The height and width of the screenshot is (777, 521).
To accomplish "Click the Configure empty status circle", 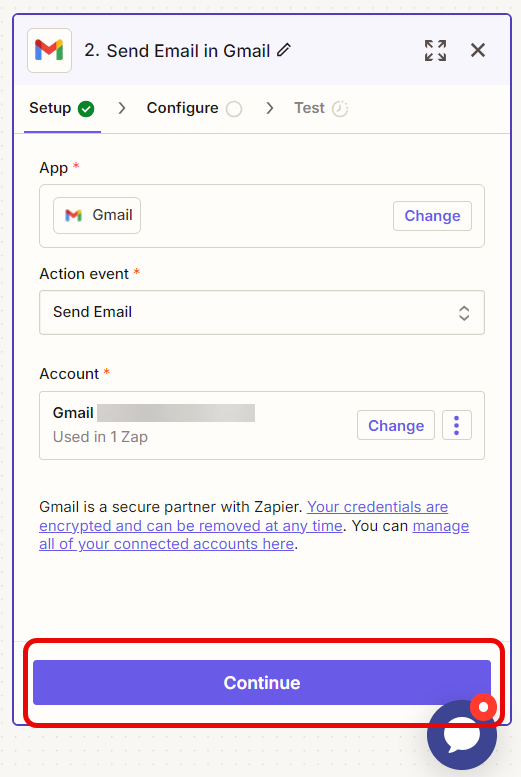I will click(234, 109).
